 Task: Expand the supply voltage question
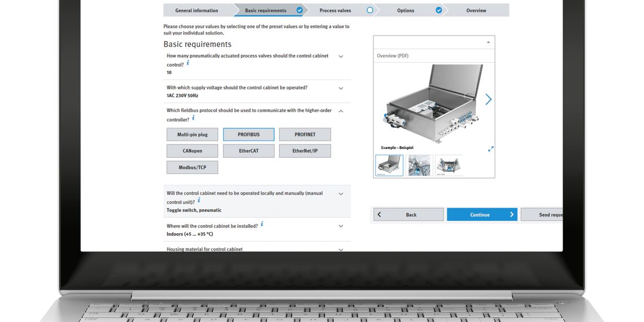pyautogui.click(x=341, y=88)
